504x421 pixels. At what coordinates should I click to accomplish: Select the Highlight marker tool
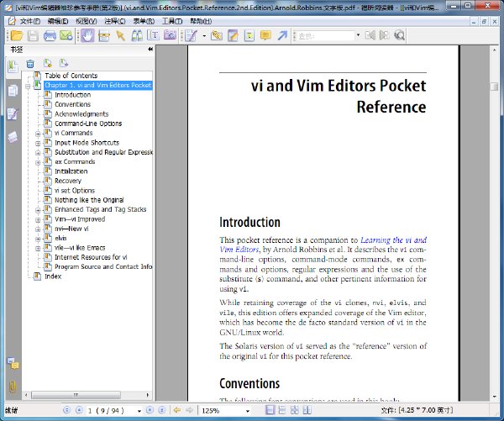233,35
